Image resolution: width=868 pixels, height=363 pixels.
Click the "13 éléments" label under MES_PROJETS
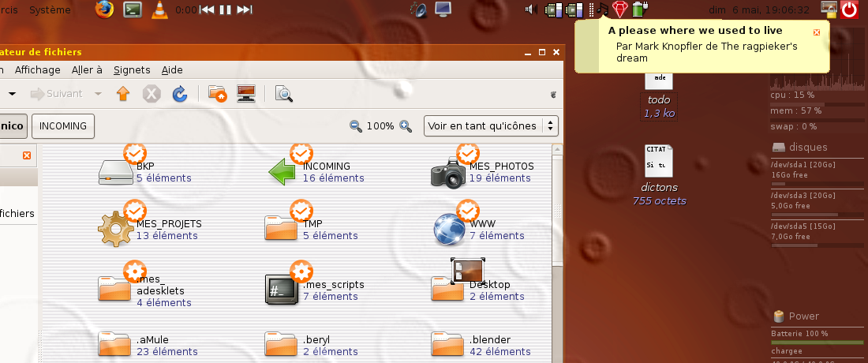[x=166, y=236]
